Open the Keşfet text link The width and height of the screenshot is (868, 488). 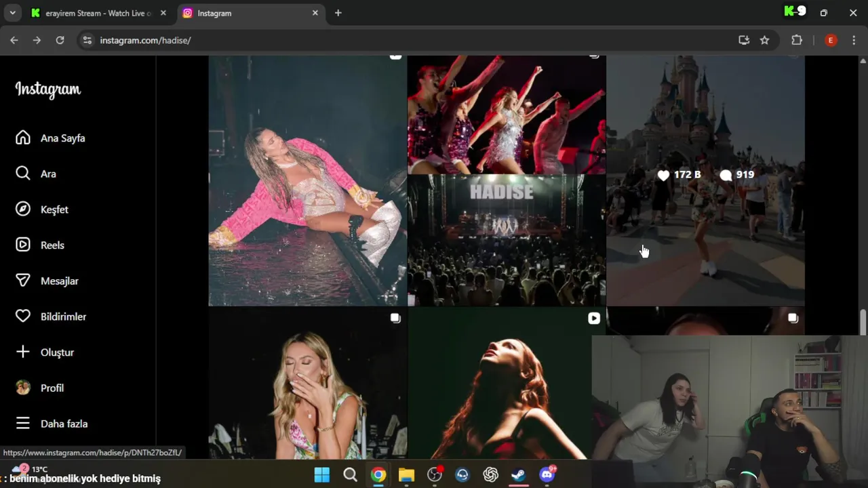54,209
